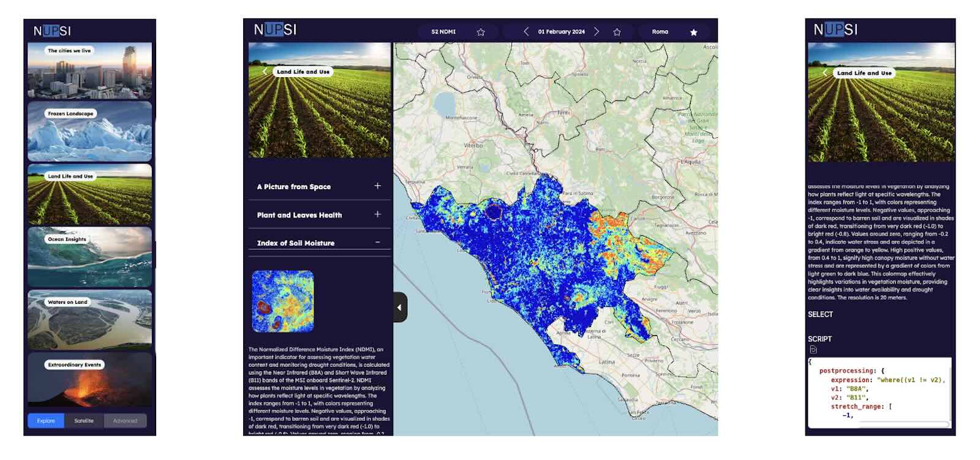
Task: Click the SELECT button in right panel
Action: click(820, 314)
